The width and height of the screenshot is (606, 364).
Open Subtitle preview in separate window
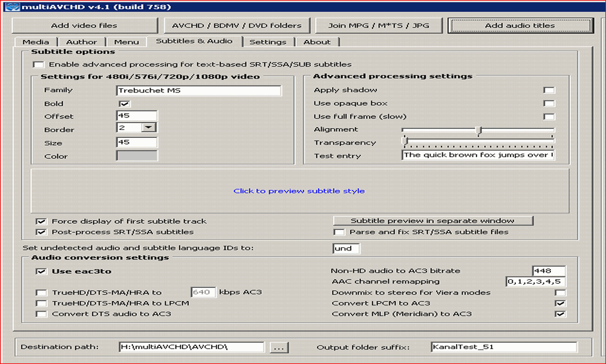[432, 221]
